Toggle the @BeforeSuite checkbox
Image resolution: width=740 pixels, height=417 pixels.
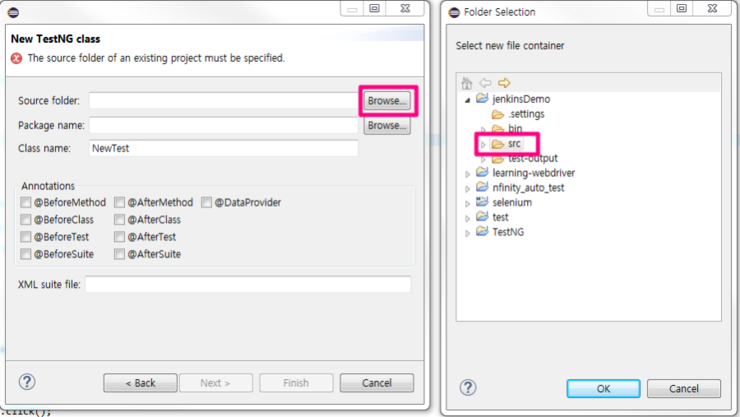(25, 254)
